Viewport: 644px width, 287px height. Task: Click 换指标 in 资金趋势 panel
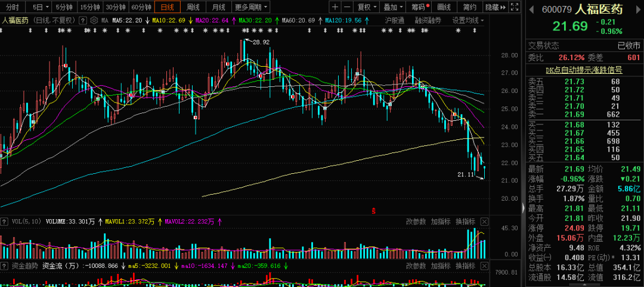tap(465, 266)
